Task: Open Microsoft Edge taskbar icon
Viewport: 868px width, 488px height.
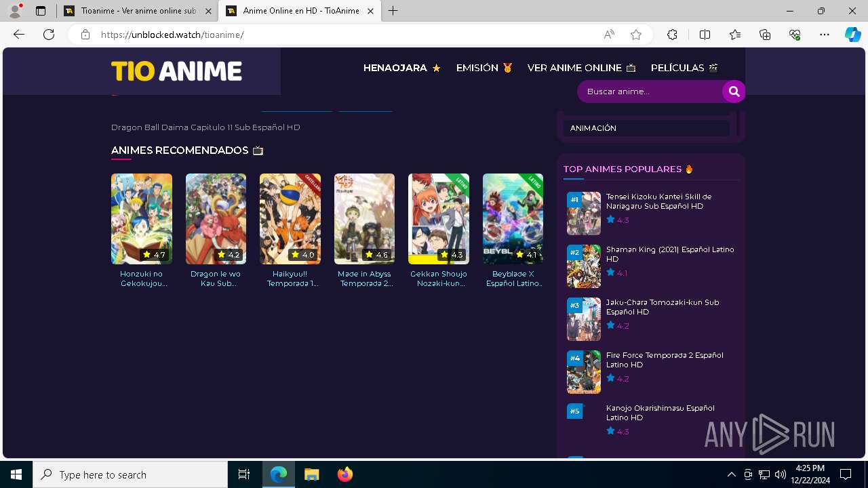Action: coord(279,474)
